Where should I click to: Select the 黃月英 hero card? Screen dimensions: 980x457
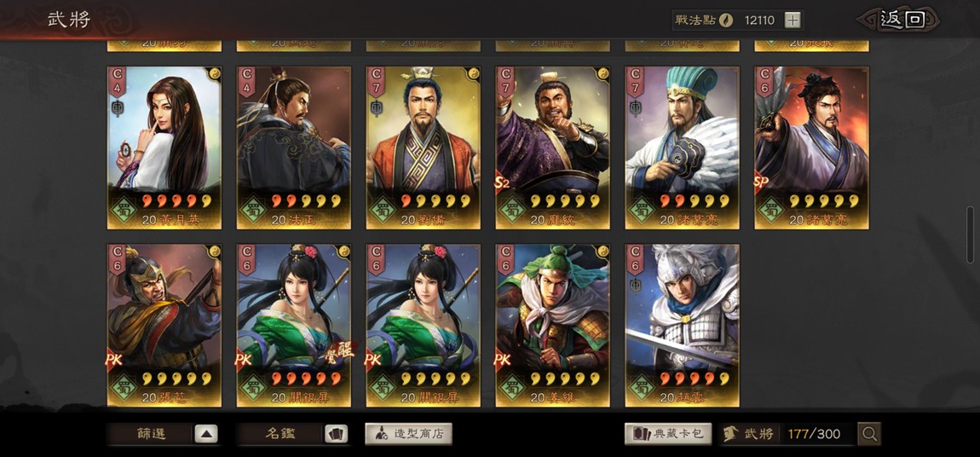(164, 148)
